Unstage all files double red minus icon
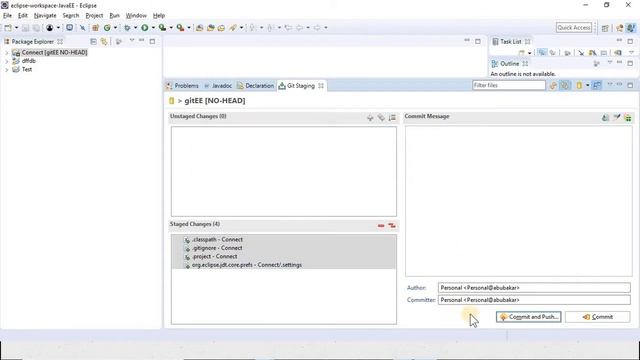Image resolution: width=640 pixels, height=360 pixels. [392, 225]
